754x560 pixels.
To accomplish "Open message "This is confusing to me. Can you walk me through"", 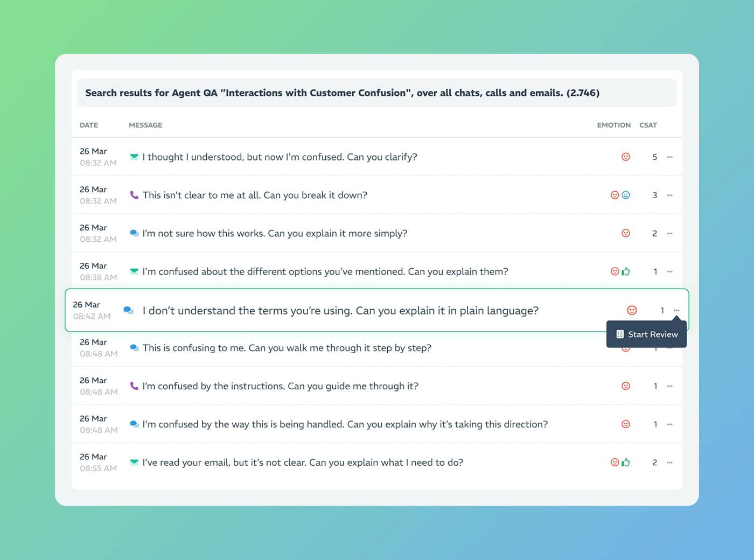I will tap(287, 348).
